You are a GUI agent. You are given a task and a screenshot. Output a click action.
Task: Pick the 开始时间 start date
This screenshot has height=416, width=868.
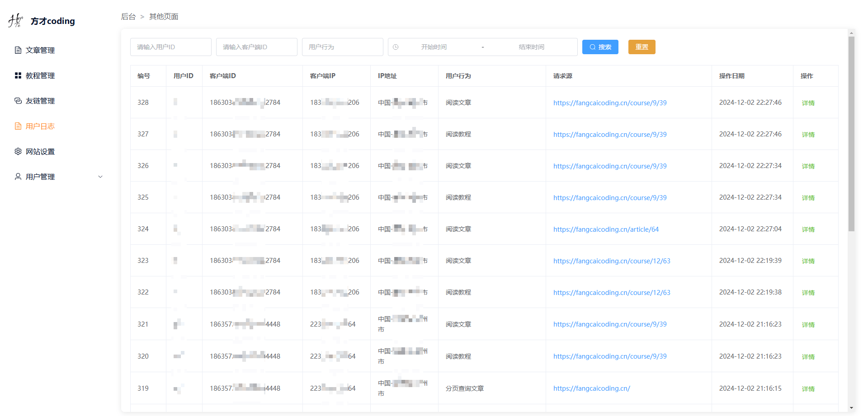[434, 47]
